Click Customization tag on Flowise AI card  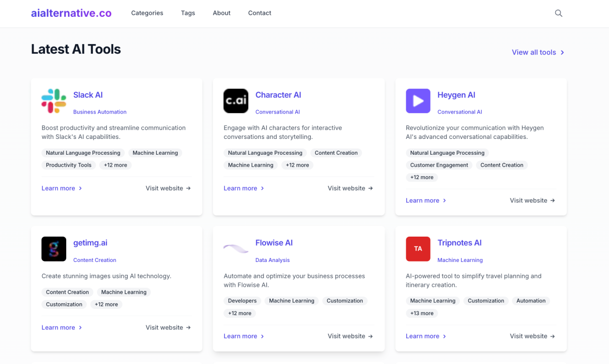[345, 301]
